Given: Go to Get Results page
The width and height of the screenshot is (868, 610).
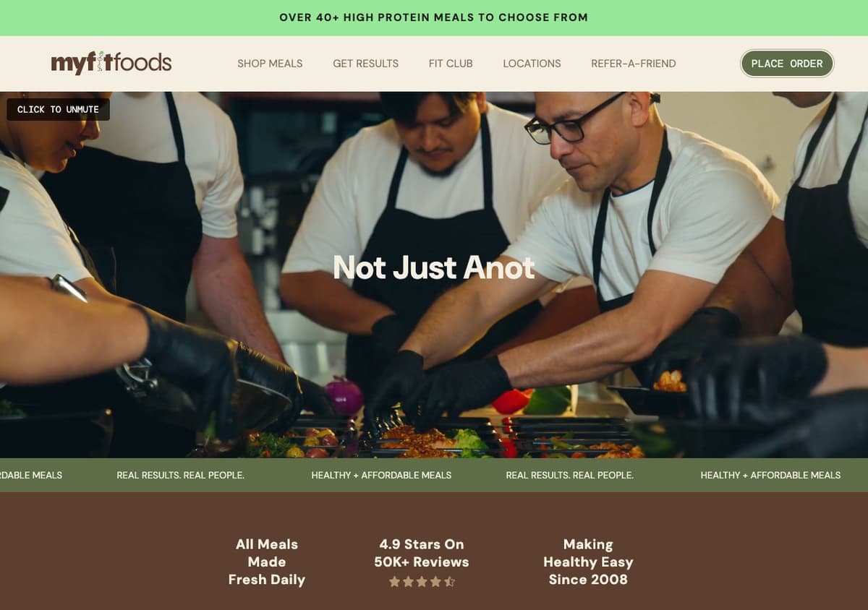Looking at the screenshot, I should click(x=365, y=64).
